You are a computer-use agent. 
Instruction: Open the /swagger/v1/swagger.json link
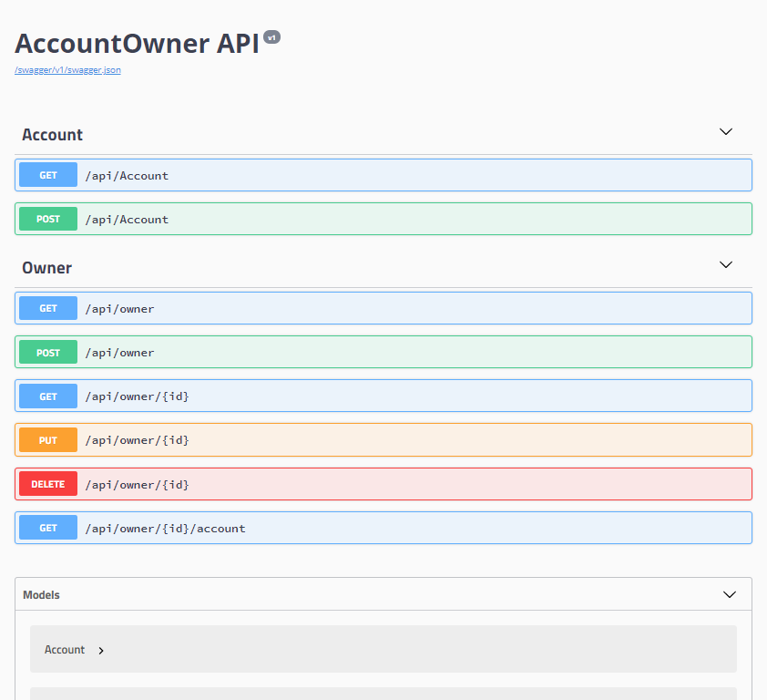(67, 70)
